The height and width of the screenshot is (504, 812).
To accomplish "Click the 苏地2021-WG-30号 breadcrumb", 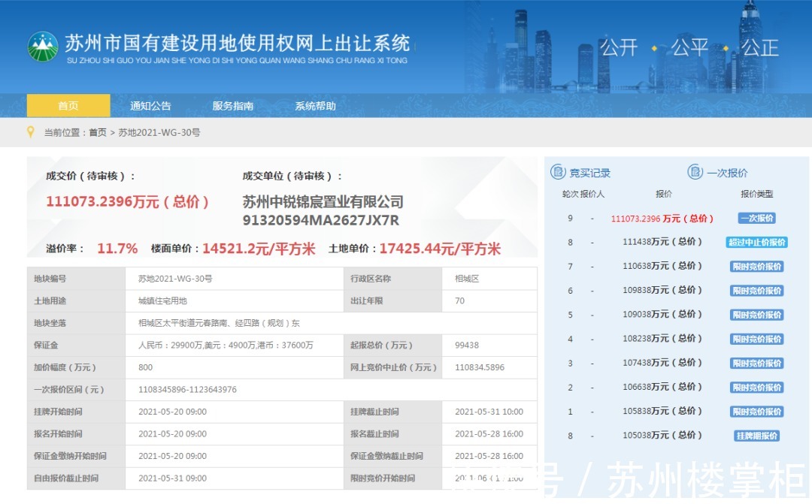I will tap(159, 132).
